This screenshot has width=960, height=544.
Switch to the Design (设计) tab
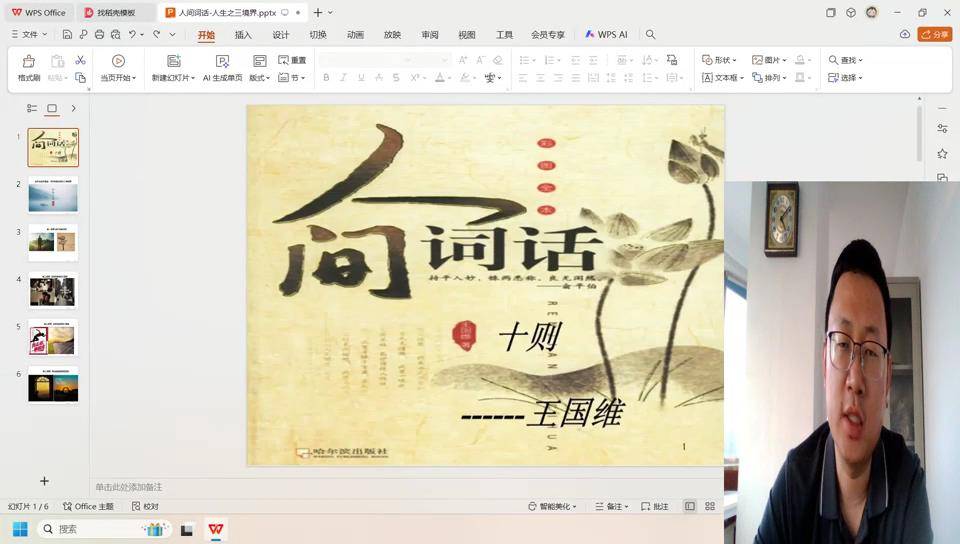pos(280,35)
